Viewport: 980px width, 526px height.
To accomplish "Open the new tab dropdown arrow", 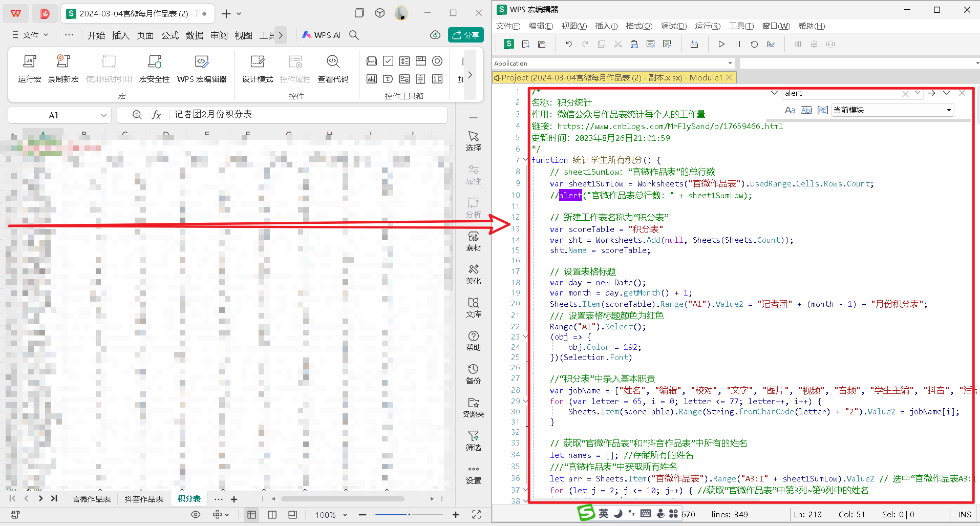I will point(239,13).
